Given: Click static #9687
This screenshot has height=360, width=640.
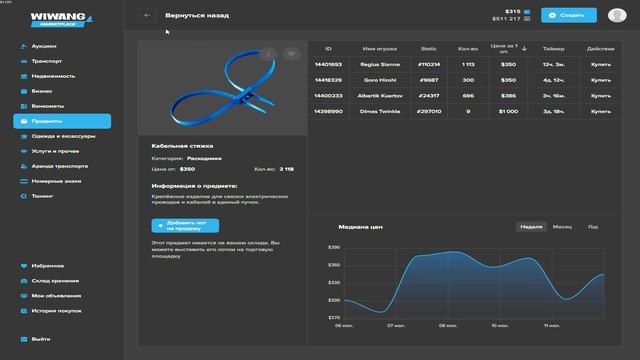Looking at the screenshot, I should [x=429, y=80].
